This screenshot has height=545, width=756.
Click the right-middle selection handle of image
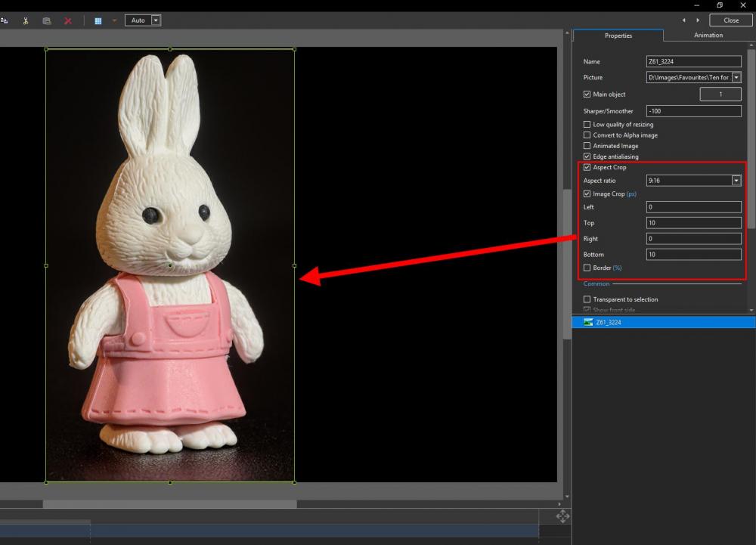295,265
